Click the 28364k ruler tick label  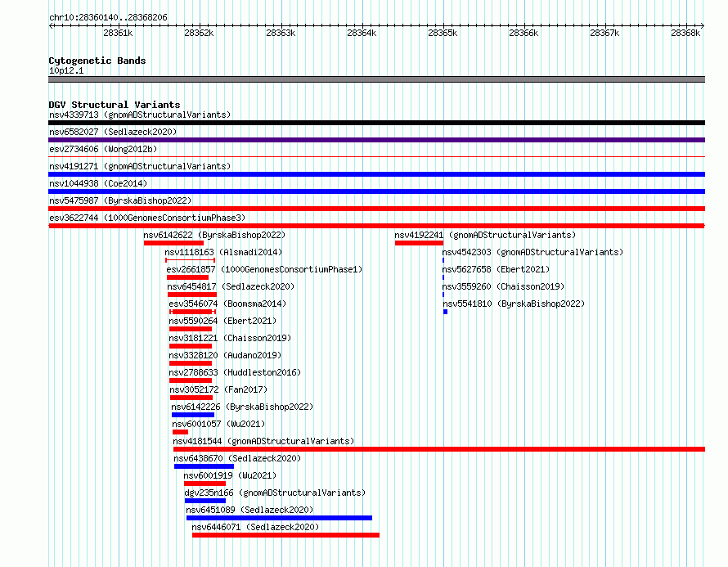pyautogui.click(x=362, y=33)
